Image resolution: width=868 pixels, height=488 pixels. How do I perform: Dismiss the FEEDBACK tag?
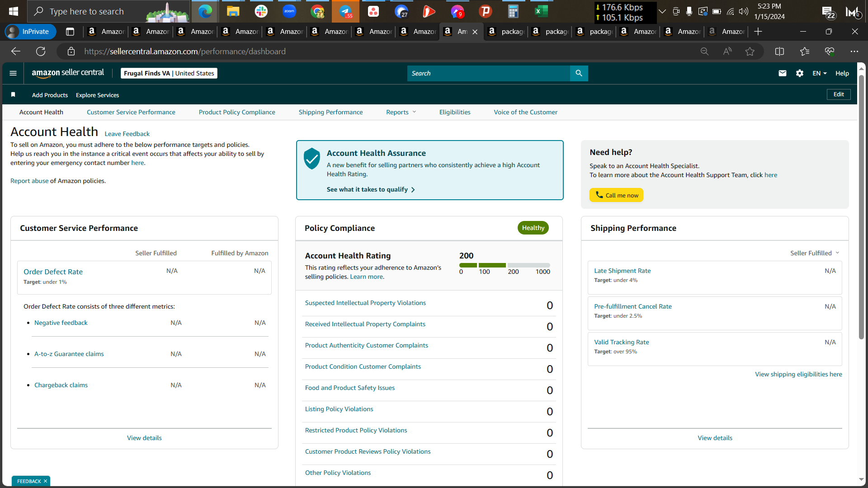click(x=45, y=481)
